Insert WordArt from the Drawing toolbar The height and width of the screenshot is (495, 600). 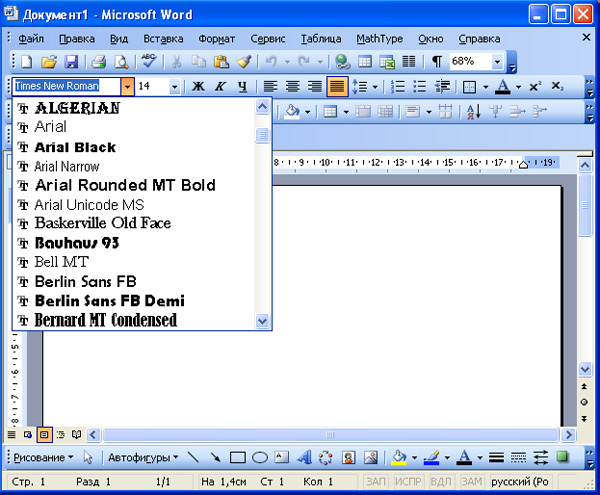pyautogui.click(x=304, y=457)
